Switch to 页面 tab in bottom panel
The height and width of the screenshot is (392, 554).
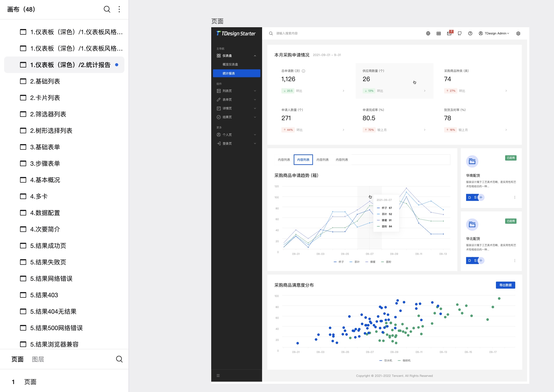pyautogui.click(x=17, y=359)
